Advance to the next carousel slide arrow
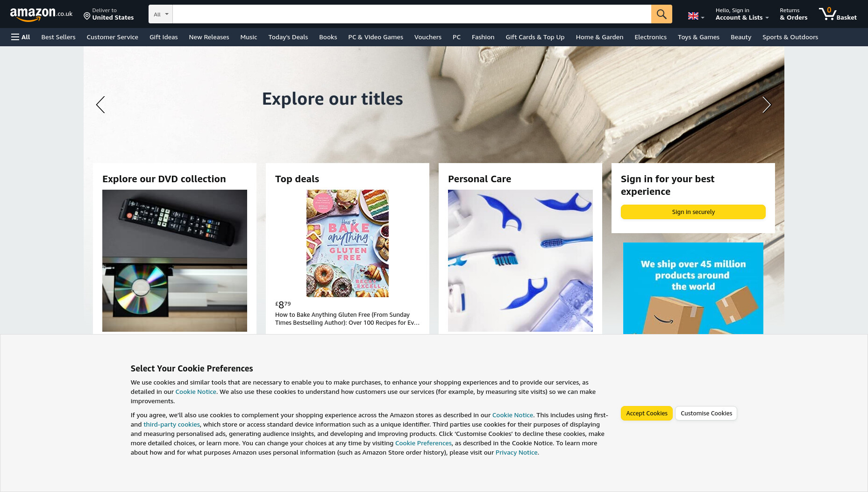868x492 pixels. (766, 105)
